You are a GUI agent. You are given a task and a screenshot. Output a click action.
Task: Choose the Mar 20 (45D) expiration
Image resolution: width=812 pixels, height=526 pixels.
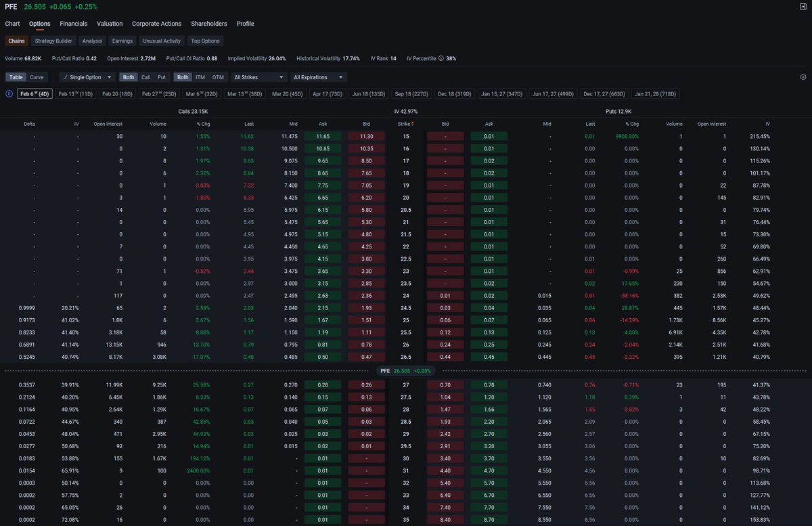(x=288, y=94)
